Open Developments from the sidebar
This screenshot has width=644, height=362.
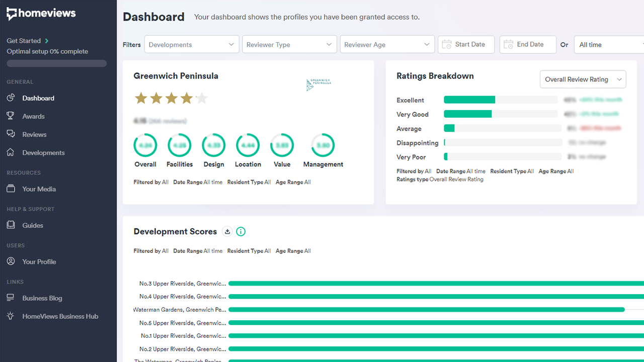tap(43, 152)
